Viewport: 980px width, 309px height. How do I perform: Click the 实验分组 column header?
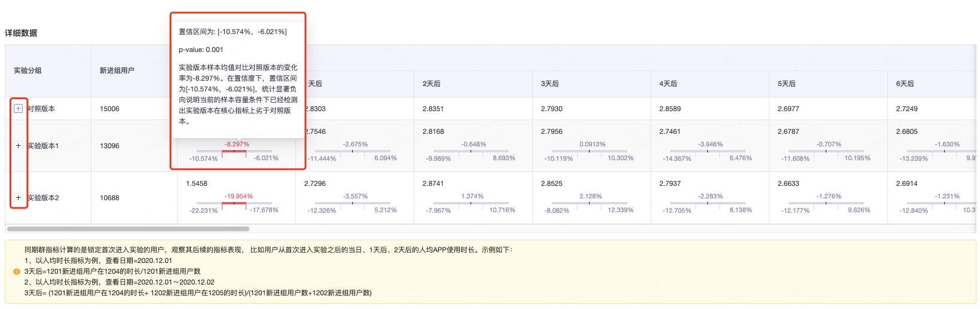pyautogui.click(x=28, y=71)
